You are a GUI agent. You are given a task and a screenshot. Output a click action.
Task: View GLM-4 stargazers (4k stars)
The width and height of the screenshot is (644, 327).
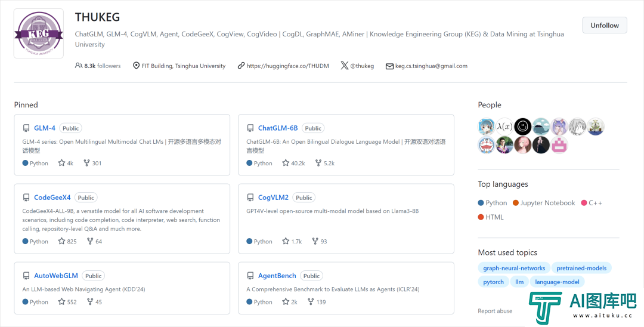(66, 163)
